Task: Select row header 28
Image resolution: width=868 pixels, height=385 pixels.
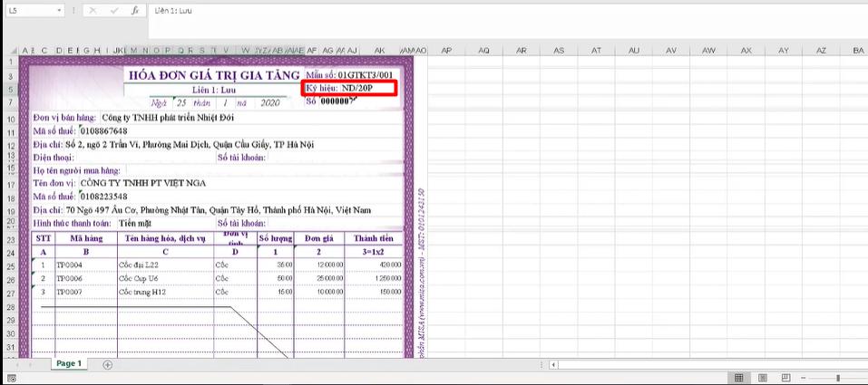Action: click(x=9, y=307)
